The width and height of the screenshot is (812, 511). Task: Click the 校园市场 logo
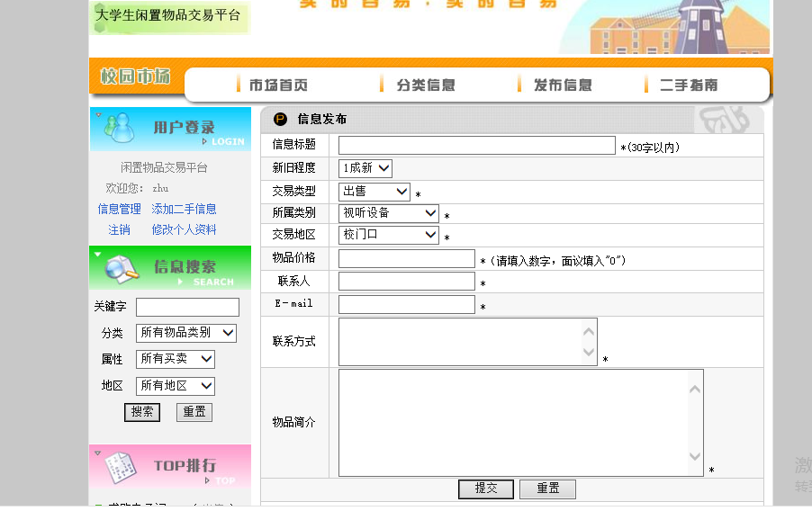coord(135,77)
